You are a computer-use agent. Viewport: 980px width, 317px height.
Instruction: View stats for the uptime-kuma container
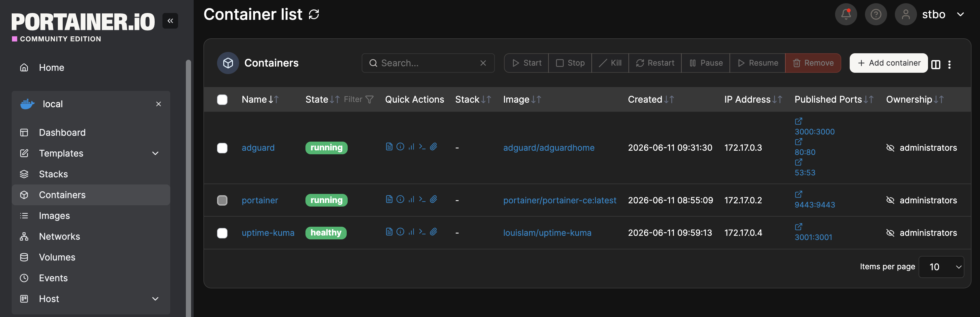[x=411, y=232]
